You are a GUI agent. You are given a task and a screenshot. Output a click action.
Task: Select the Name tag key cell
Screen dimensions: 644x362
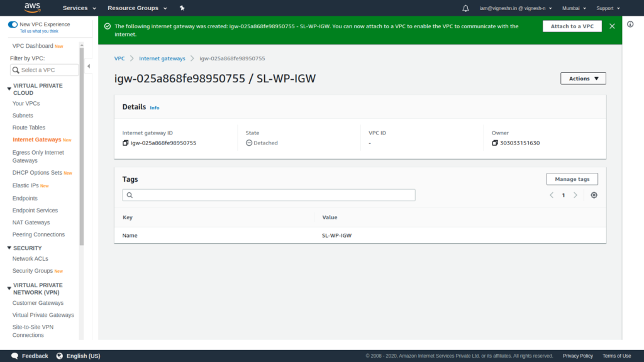click(130, 236)
